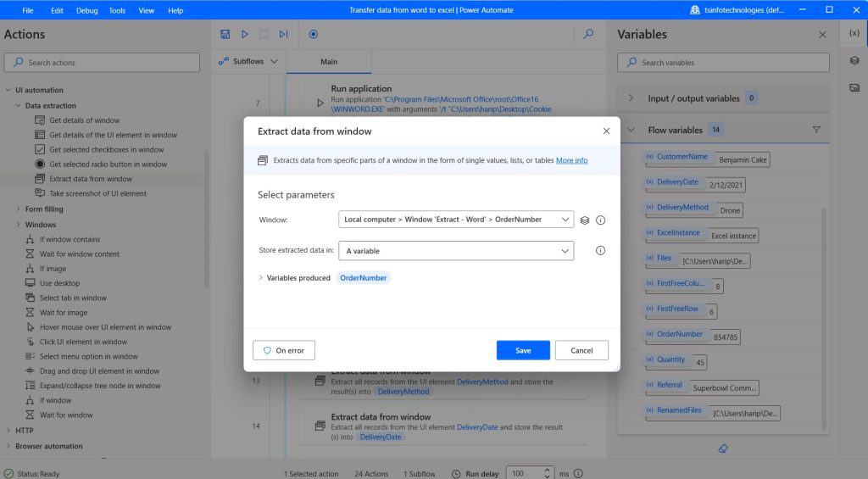Viewport: 868px width, 479px height.
Task: Expand the Form filling group
Action: tap(19, 209)
